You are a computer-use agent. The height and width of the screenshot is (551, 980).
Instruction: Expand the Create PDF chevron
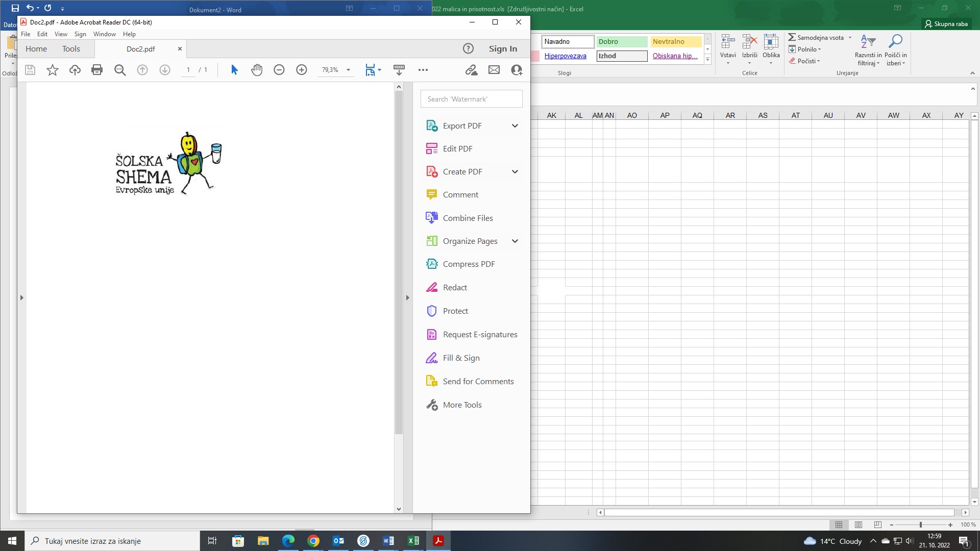(x=515, y=172)
